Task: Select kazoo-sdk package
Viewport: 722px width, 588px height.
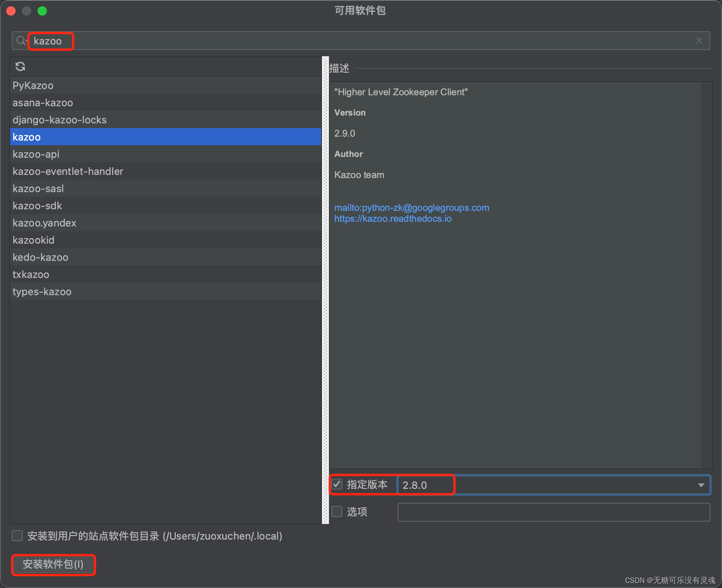Action: click(x=166, y=205)
